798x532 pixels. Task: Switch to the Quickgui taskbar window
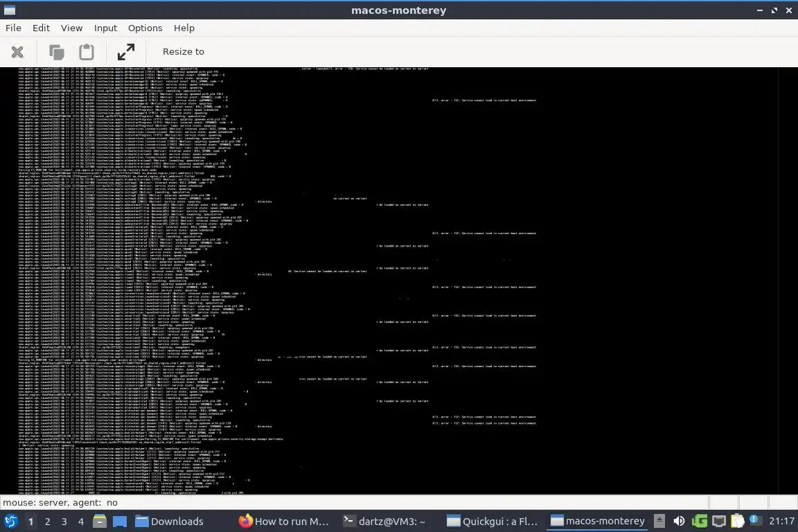pyautogui.click(x=492, y=522)
